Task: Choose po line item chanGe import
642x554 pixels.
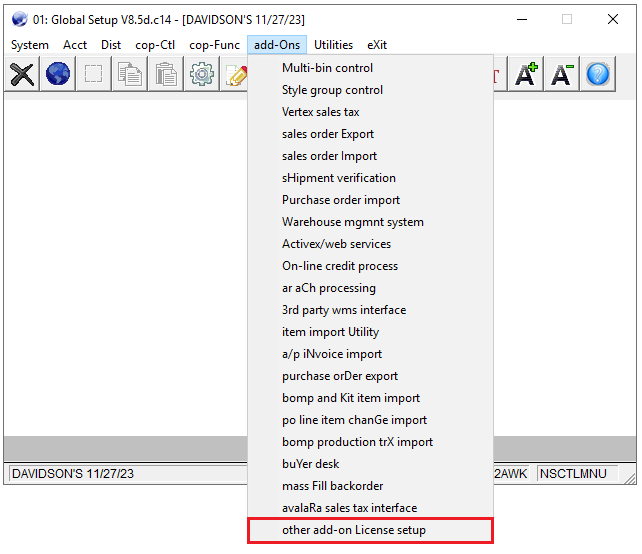Action: 371,420
